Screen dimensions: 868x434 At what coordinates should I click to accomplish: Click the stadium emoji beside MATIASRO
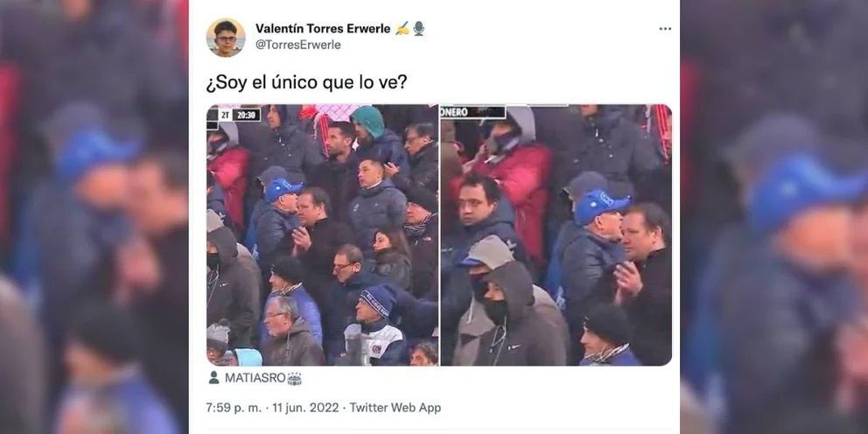tap(295, 379)
